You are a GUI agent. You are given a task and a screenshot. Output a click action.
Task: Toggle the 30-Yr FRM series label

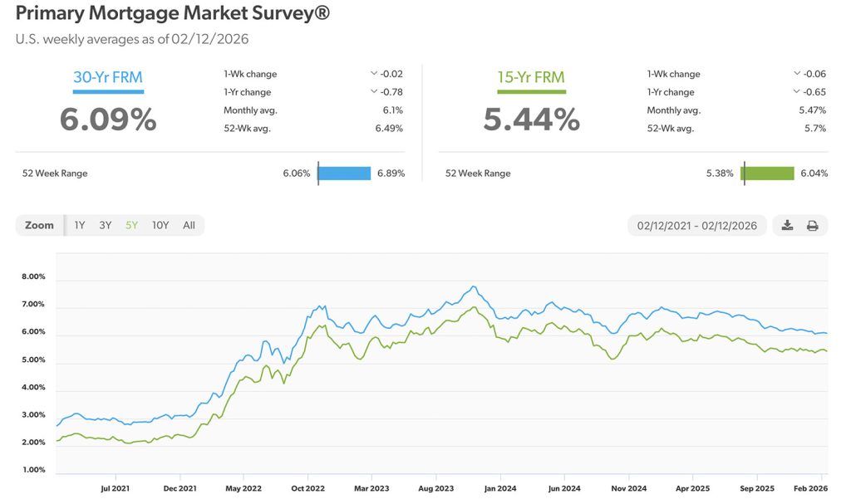(x=108, y=78)
